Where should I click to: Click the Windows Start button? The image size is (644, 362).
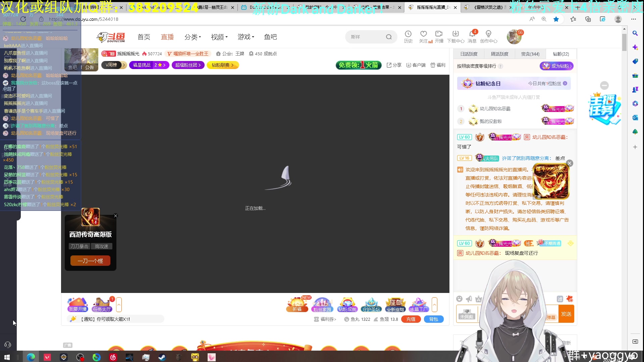coord(7,357)
